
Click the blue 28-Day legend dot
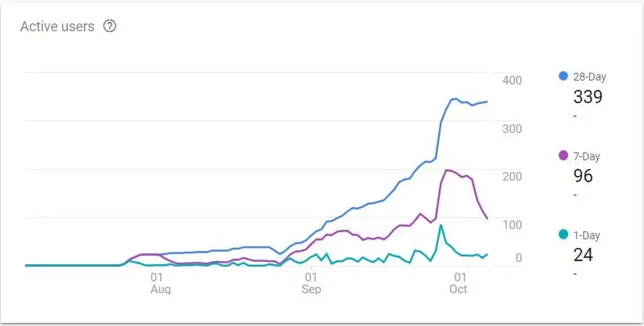click(563, 77)
